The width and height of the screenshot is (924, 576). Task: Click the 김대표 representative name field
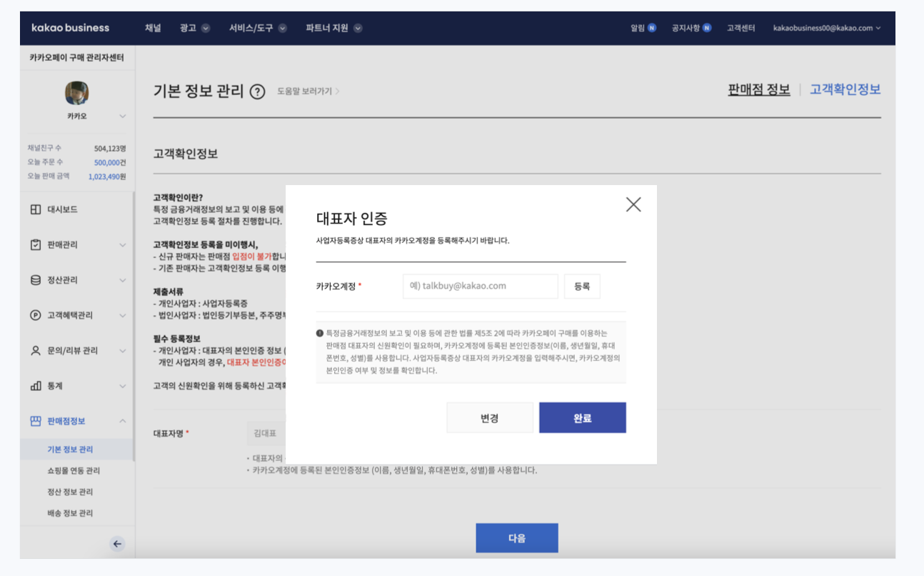click(x=266, y=433)
